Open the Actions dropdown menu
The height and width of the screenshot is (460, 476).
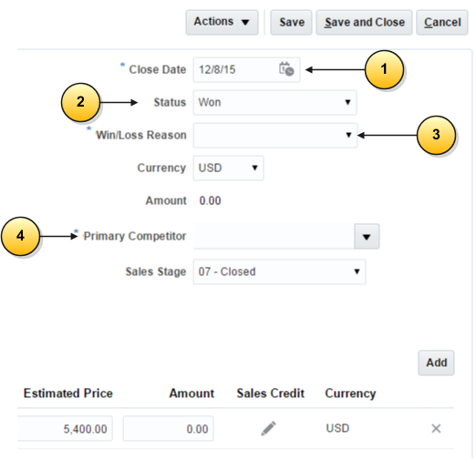[222, 22]
